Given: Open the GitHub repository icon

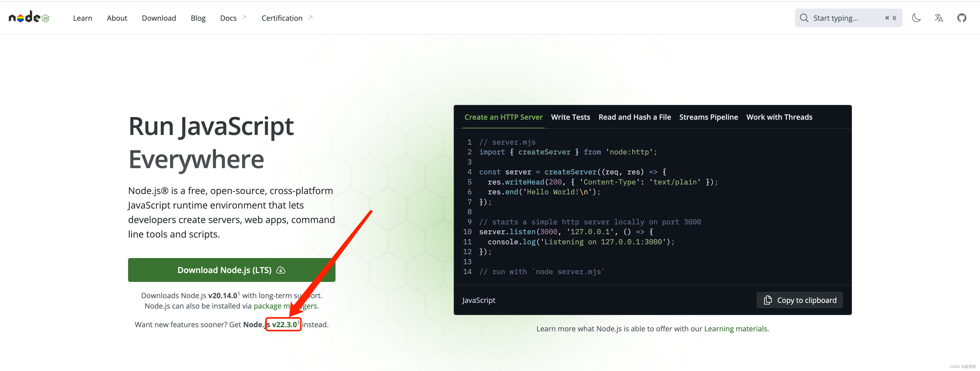Looking at the screenshot, I should pyautogui.click(x=961, y=18).
